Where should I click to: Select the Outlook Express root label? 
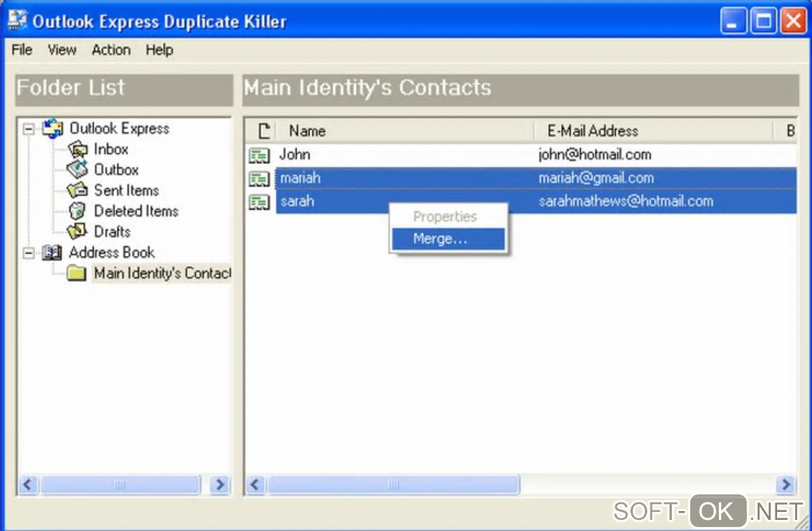click(119, 128)
